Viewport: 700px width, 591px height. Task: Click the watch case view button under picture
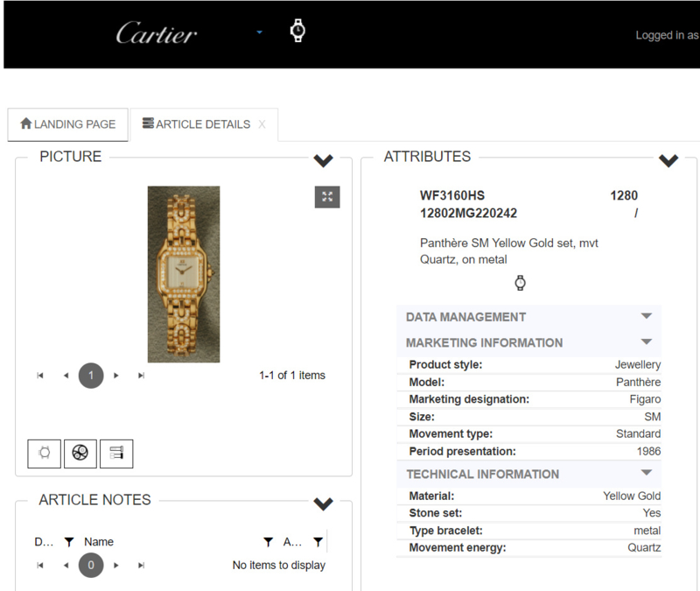[x=45, y=454]
